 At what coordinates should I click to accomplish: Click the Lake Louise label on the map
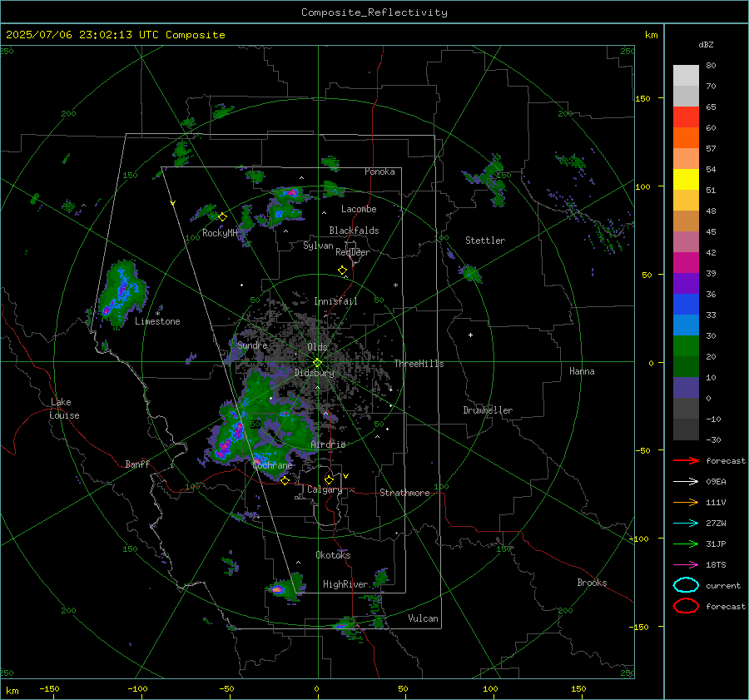tap(64, 409)
